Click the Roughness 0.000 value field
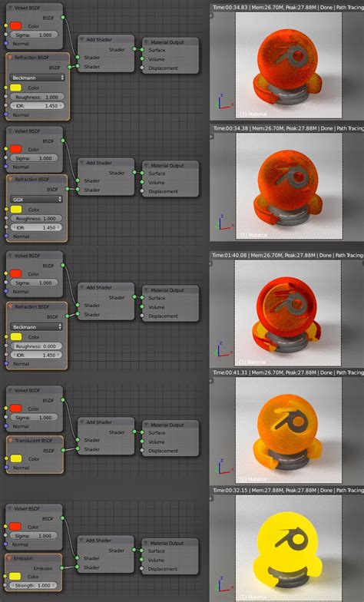Viewport: 364px width, 602px height. click(37, 346)
